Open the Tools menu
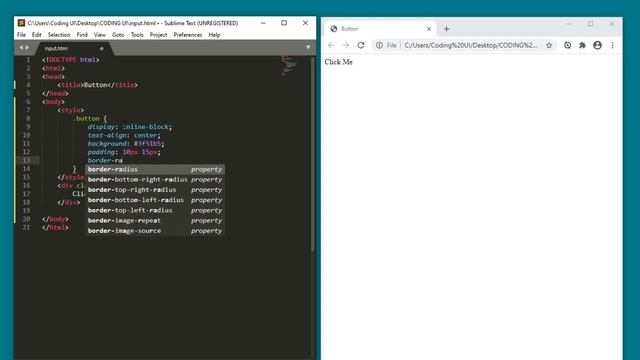 137,35
